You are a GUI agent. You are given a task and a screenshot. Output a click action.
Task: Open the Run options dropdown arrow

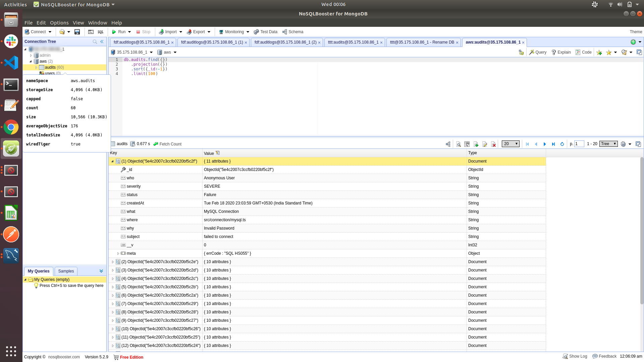click(x=129, y=32)
